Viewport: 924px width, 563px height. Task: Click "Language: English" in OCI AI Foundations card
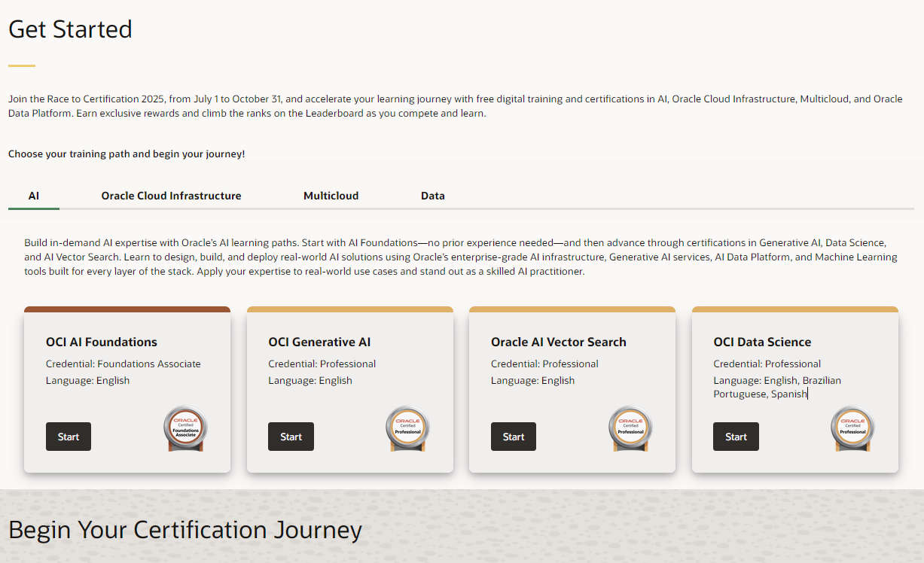[x=88, y=380]
